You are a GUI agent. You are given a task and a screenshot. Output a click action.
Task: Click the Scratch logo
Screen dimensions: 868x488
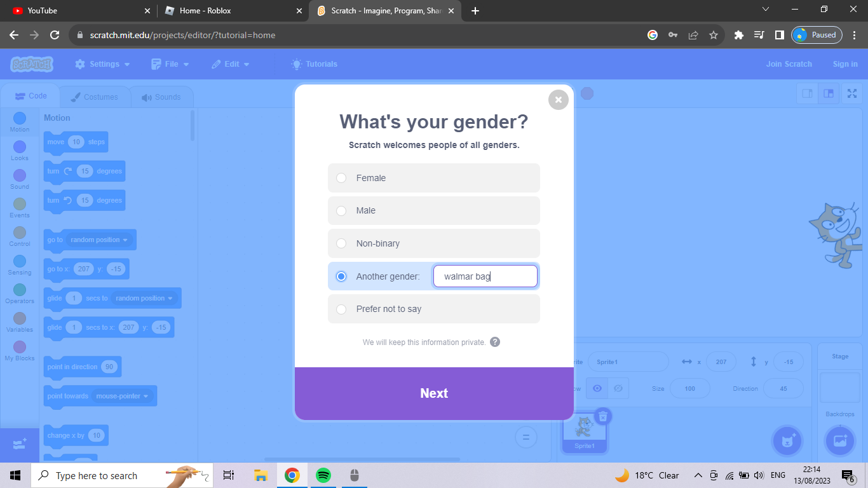click(32, 64)
